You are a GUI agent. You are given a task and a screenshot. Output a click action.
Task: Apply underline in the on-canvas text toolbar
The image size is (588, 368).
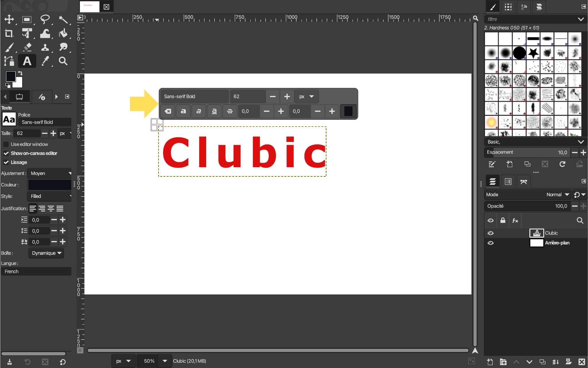(x=214, y=111)
